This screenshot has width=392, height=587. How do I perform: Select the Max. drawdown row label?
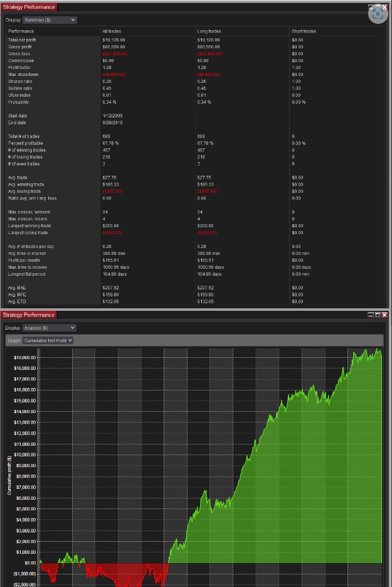tap(22, 74)
